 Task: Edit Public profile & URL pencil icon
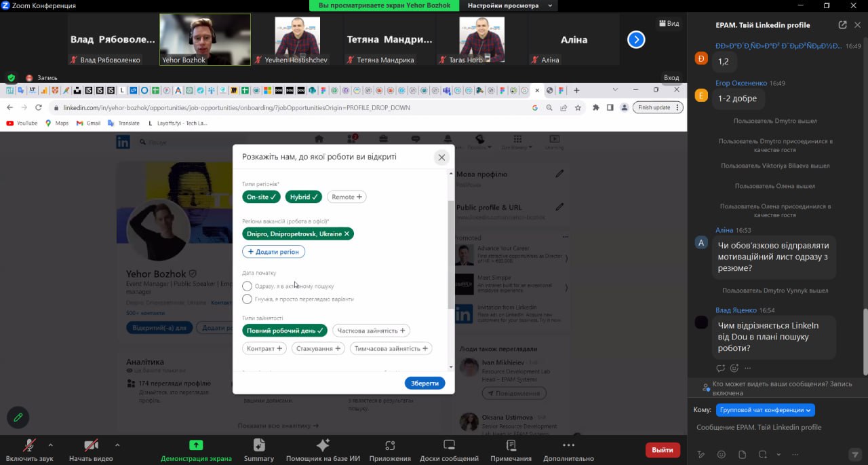click(x=559, y=207)
